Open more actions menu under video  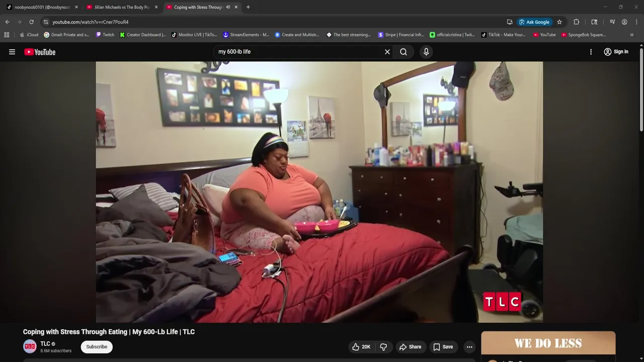pos(469,347)
